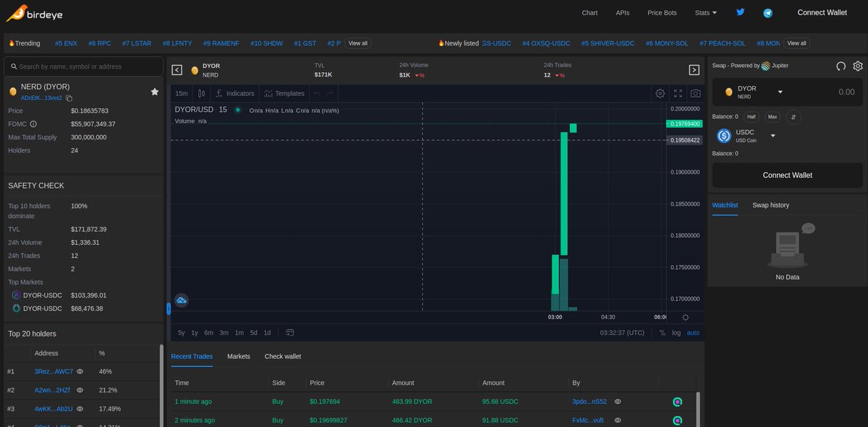
Task: Toggle auto scale on chart
Action: [693, 333]
